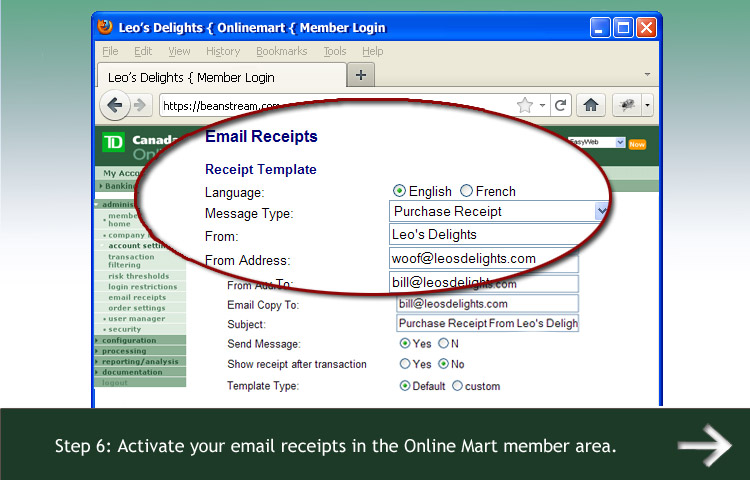Click the TD logo on the page
This screenshot has height=480, width=750.
point(113,142)
